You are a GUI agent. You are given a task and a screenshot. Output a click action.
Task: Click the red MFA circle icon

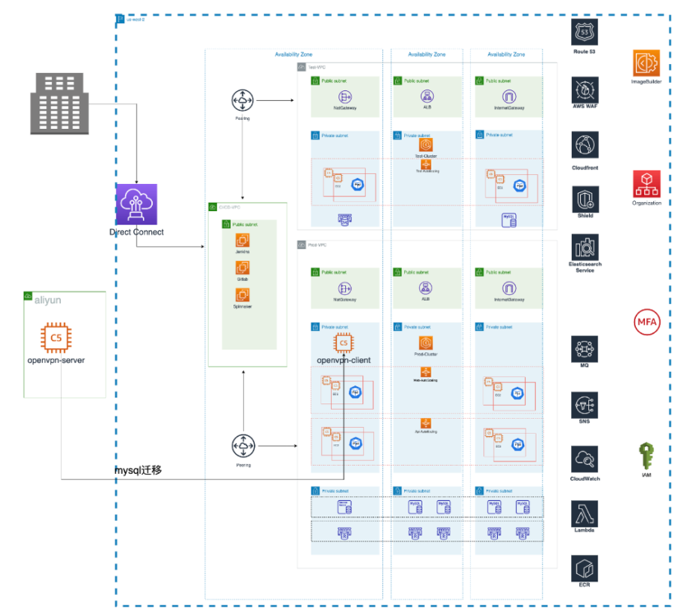pyautogui.click(x=647, y=322)
